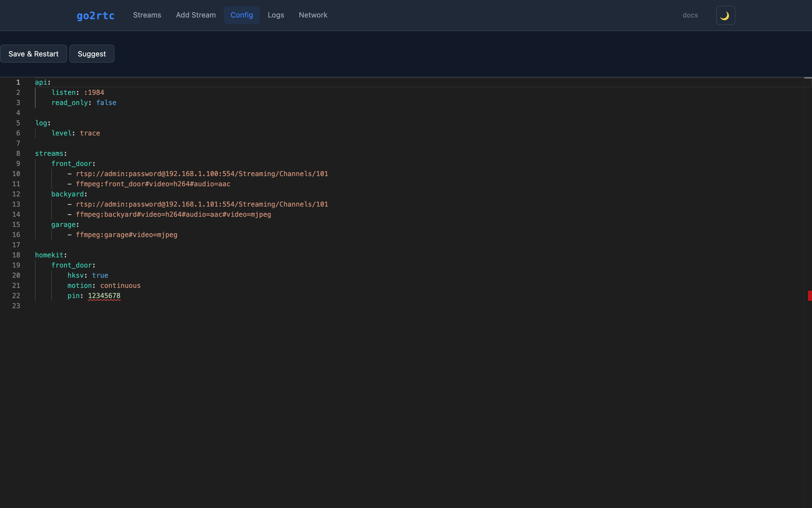Click the underlined pin value 12345678
Viewport: 812px width, 508px height.
(104, 296)
